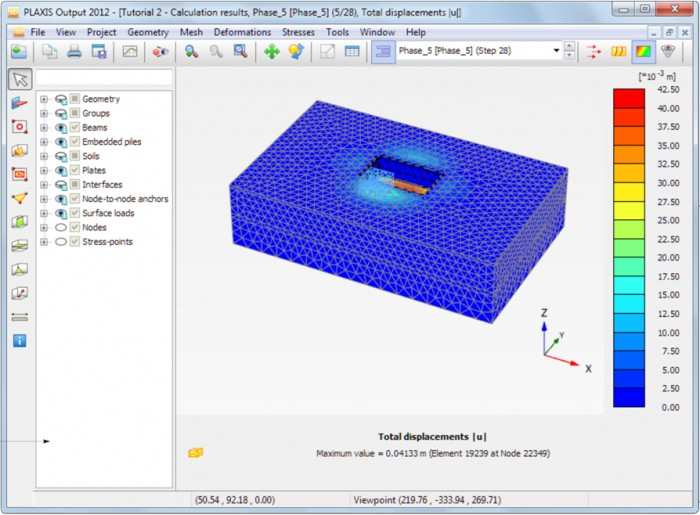This screenshot has width=700, height=515.
Task: Open the Tools menu
Action: pyautogui.click(x=337, y=32)
